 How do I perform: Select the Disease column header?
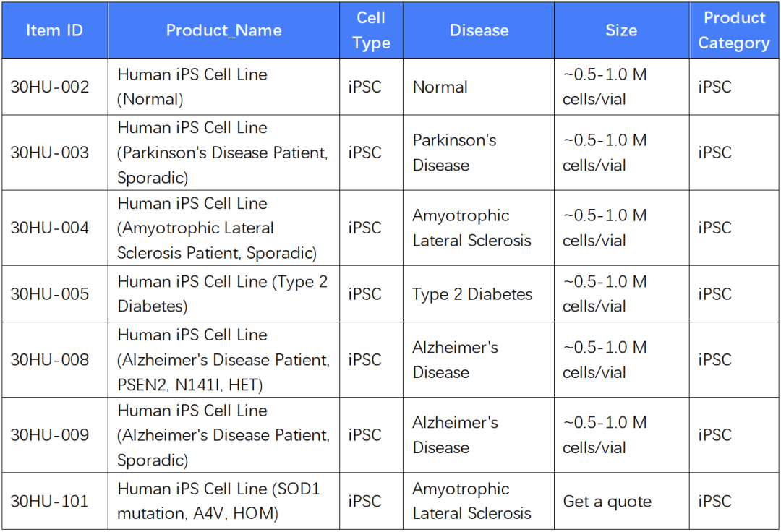479,30
